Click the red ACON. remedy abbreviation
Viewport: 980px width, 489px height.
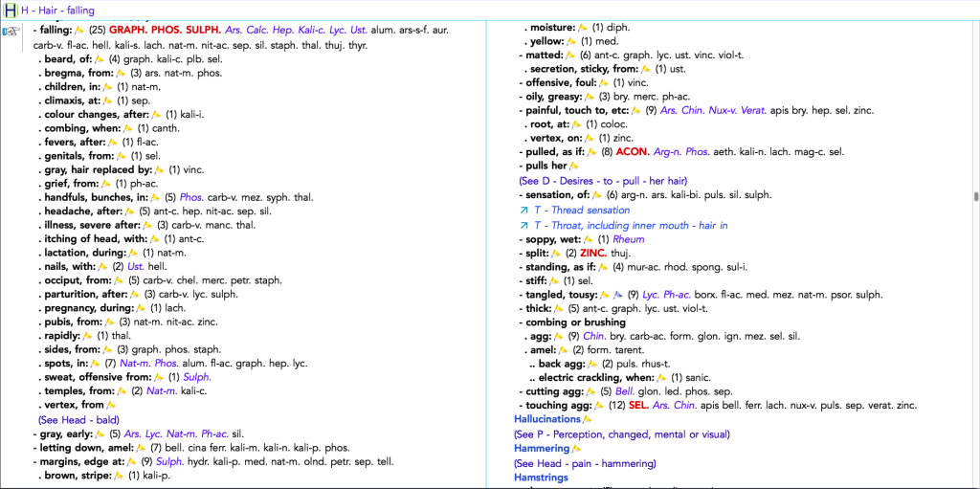pyautogui.click(x=632, y=151)
